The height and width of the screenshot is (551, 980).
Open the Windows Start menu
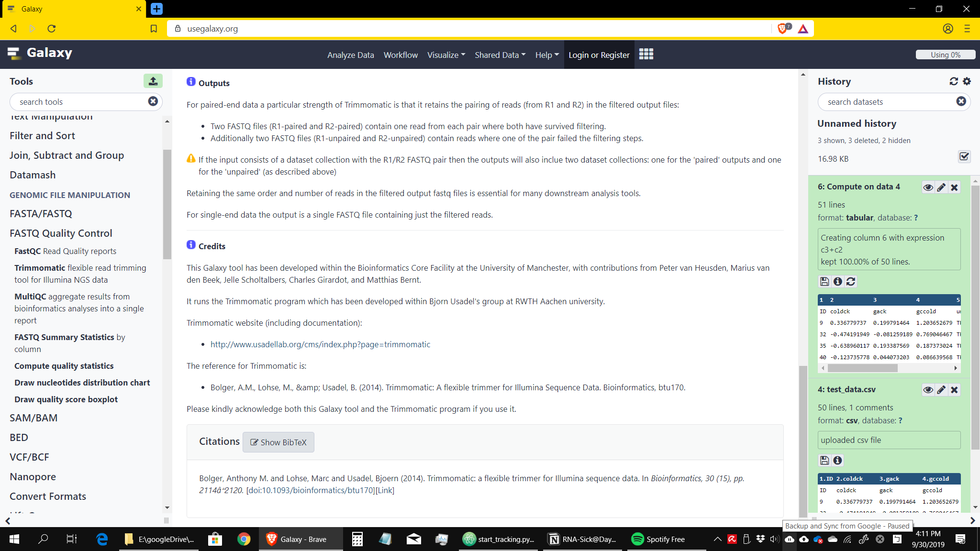click(x=14, y=539)
